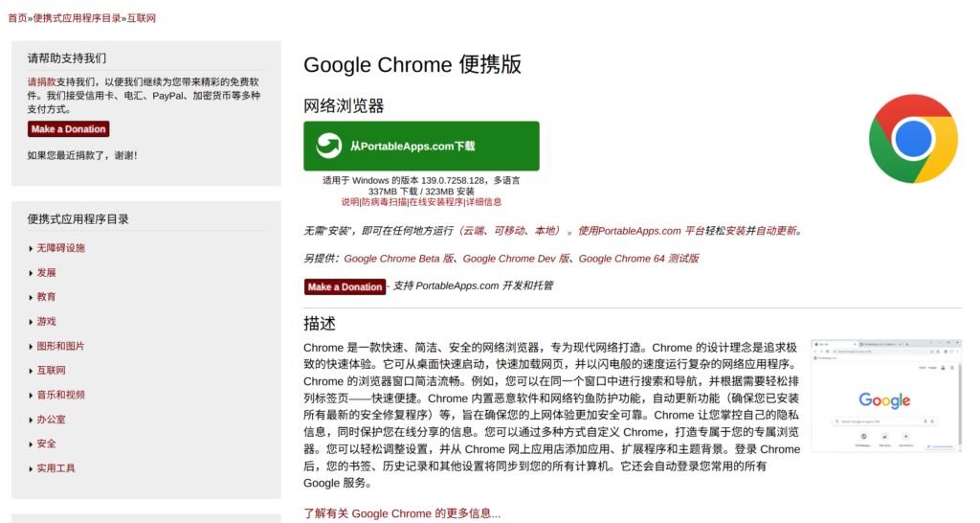Open the 音乐和视频 directory entry
Image resolution: width=980 pixels, height=523 pixels.
tap(60, 394)
